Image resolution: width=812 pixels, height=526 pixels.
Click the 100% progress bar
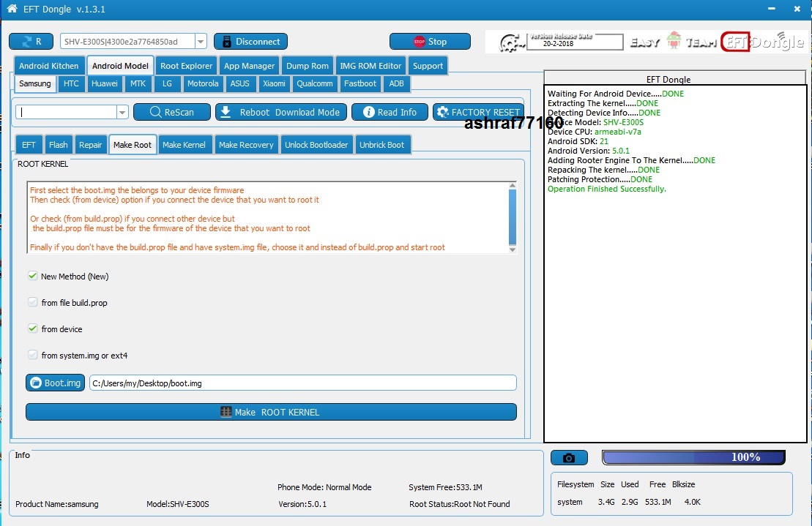click(693, 457)
